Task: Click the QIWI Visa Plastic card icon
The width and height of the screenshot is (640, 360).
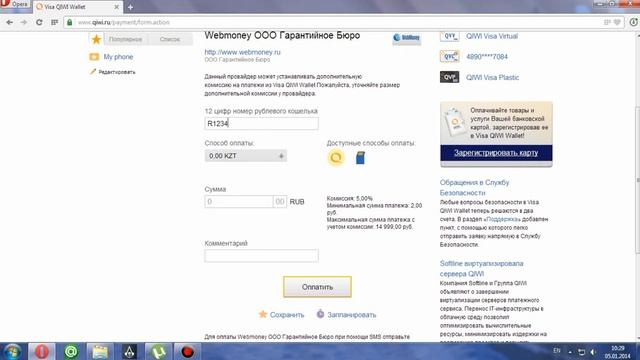Action: (449, 77)
